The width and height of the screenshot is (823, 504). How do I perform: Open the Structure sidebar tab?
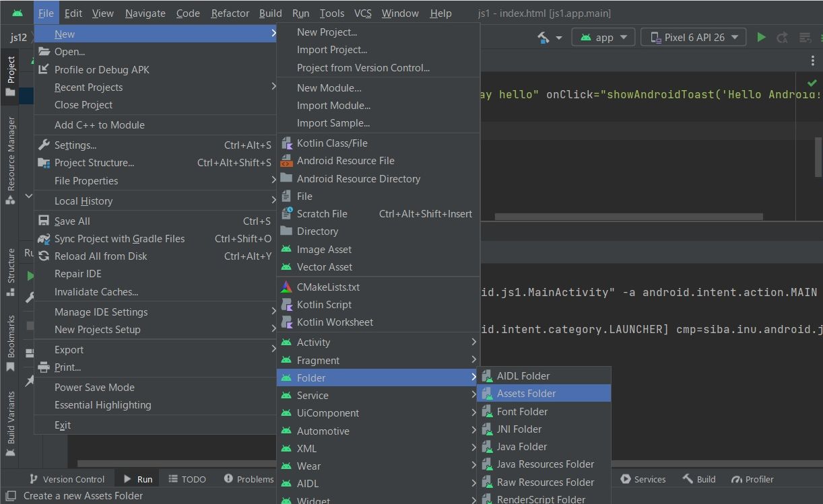10,272
